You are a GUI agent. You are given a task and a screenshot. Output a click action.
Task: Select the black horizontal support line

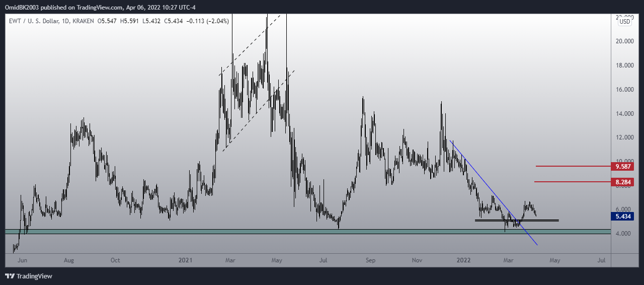[517, 220]
